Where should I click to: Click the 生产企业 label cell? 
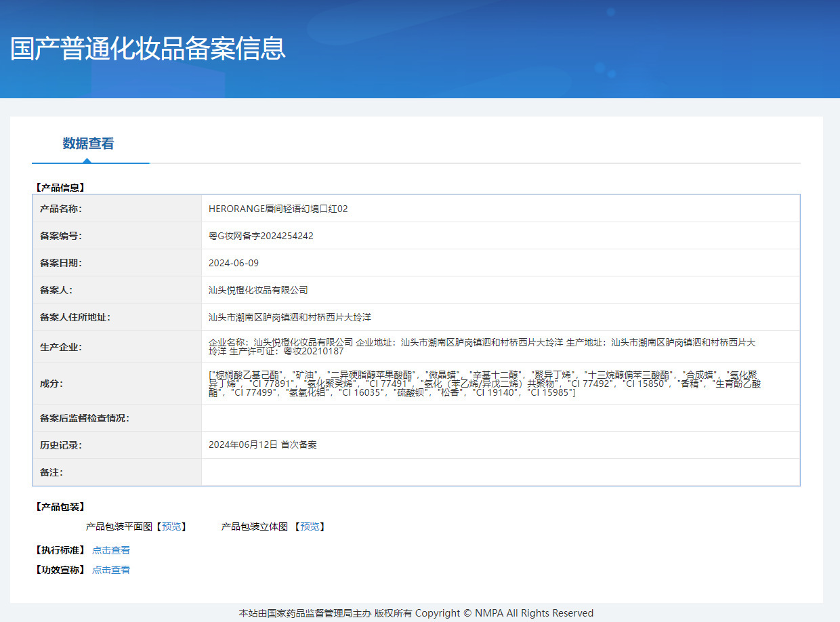117,347
